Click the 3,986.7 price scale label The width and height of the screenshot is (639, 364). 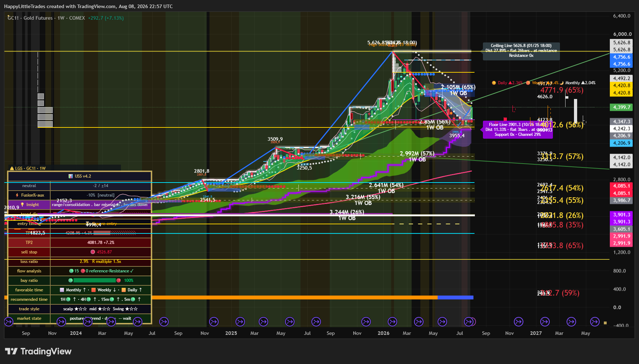tap(622, 200)
